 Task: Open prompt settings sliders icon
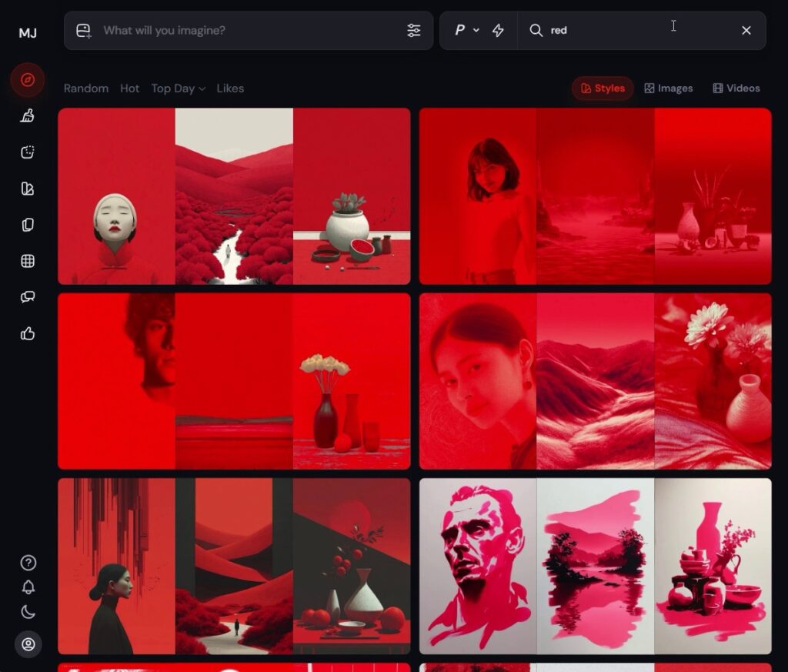[414, 30]
